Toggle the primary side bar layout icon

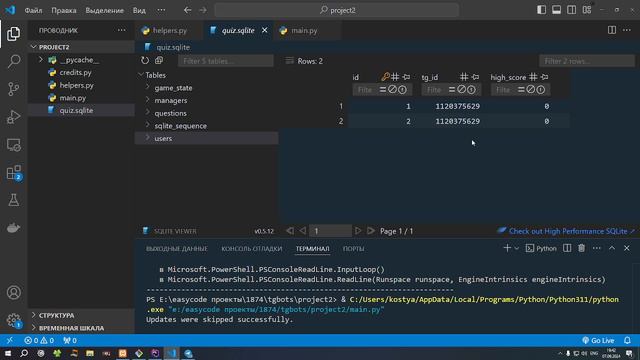tap(541, 10)
